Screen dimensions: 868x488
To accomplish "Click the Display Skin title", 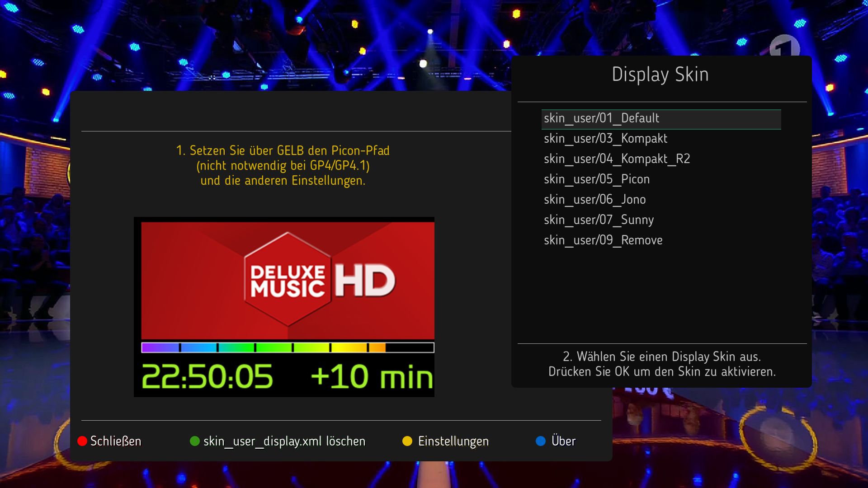I will pyautogui.click(x=660, y=75).
